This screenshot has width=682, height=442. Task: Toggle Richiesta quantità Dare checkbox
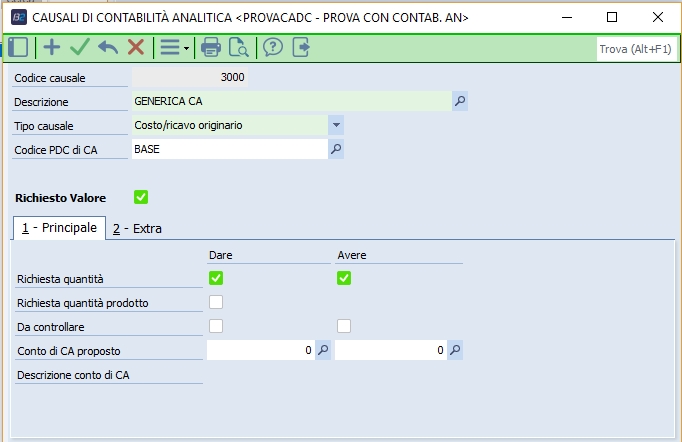pos(216,278)
